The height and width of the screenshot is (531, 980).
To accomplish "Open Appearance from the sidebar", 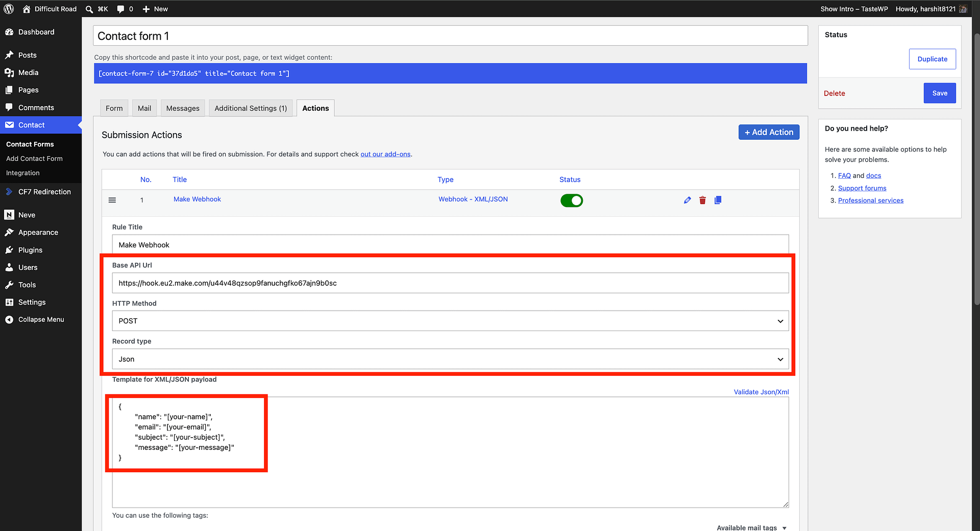I will pos(41,232).
